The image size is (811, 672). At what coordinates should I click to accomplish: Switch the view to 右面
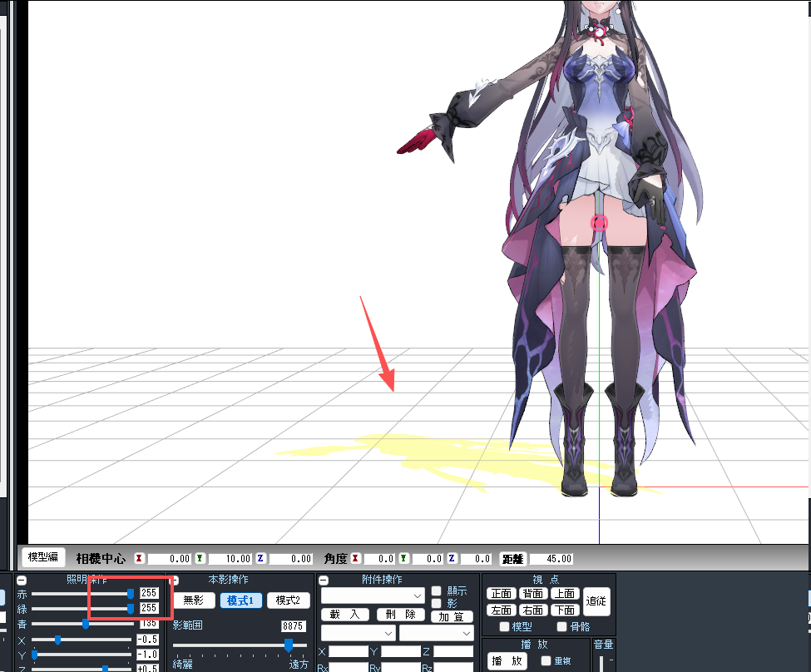point(533,610)
